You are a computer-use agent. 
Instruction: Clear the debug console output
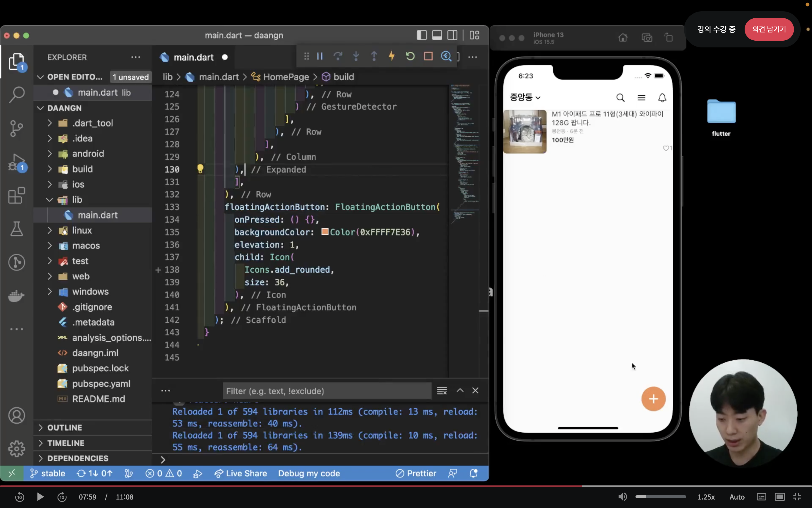pyautogui.click(x=442, y=391)
